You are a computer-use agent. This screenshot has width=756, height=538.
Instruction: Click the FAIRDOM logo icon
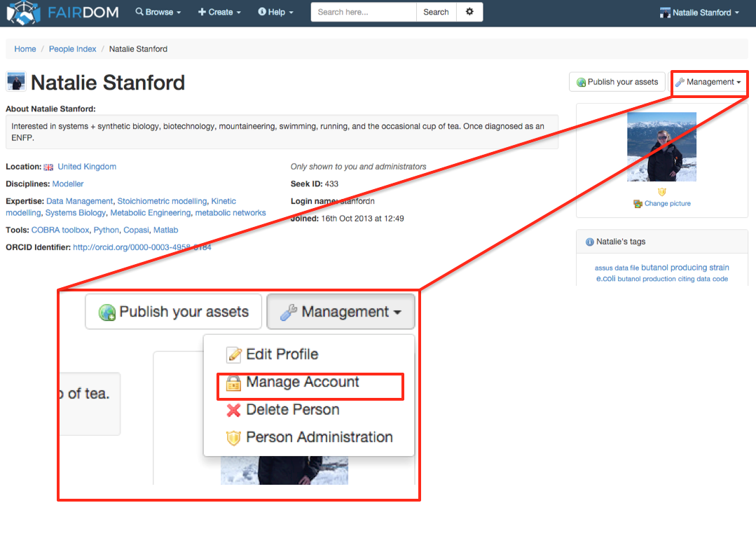(x=22, y=12)
